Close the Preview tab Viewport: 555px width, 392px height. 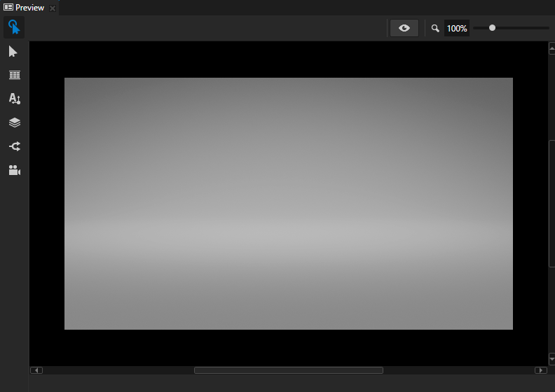[53, 8]
